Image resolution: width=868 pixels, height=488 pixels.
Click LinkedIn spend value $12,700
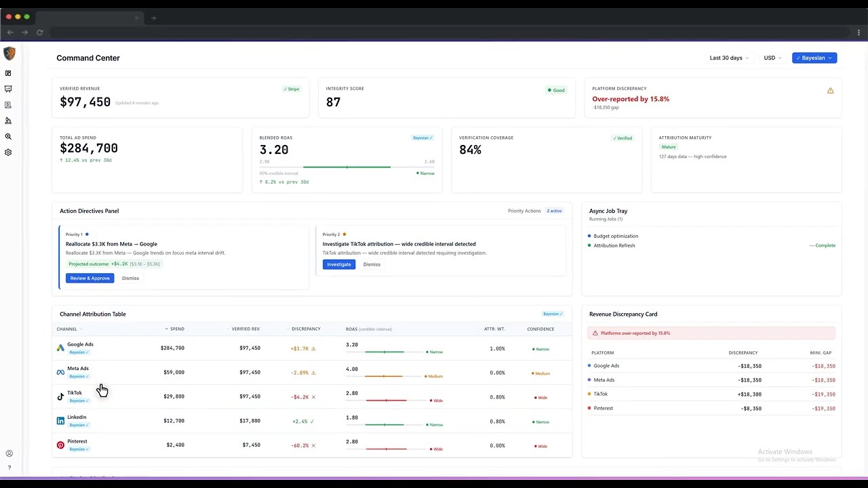point(174,421)
